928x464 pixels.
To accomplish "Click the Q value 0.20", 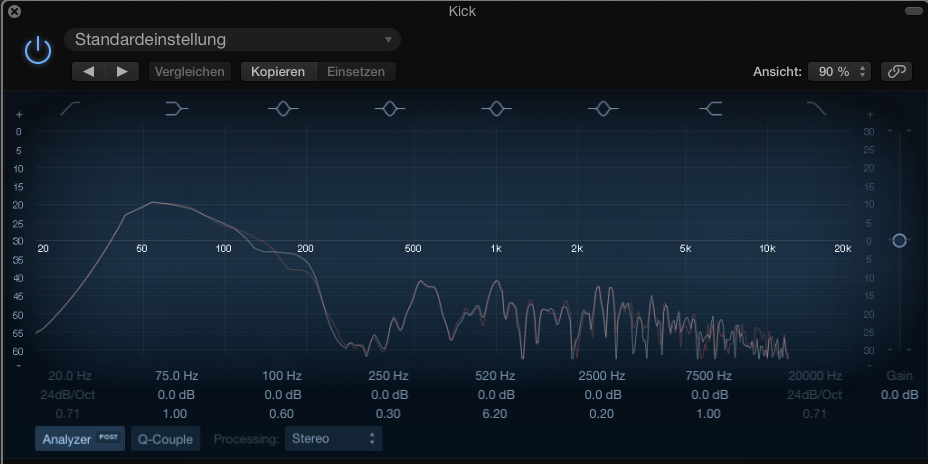I will point(602,414).
